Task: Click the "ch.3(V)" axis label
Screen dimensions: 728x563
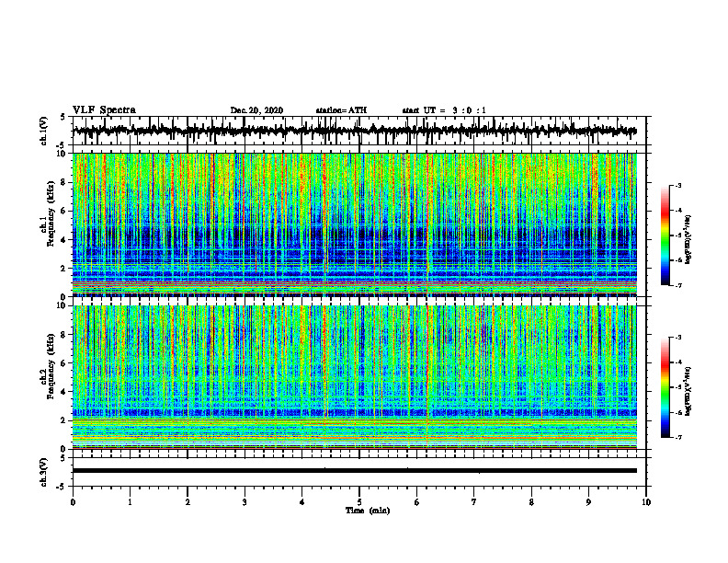Action: (44, 473)
